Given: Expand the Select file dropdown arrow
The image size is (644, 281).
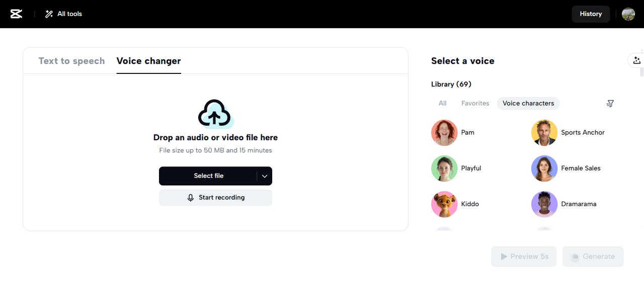Looking at the screenshot, I should click(265, 176).
